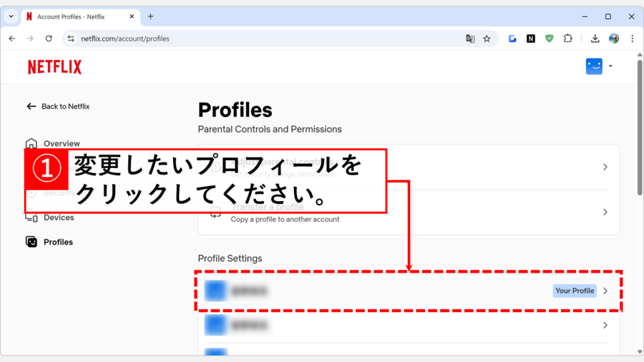The width and height of the screenshot is (644, 362).
Task: Open the blue extension icon in toolbar
Action: (512, 38)
